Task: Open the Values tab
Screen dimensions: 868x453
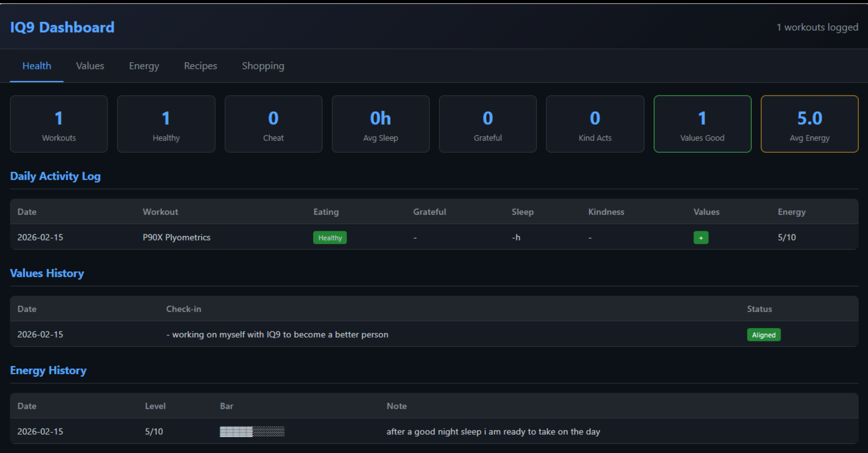Action: (x=90, y=66)
